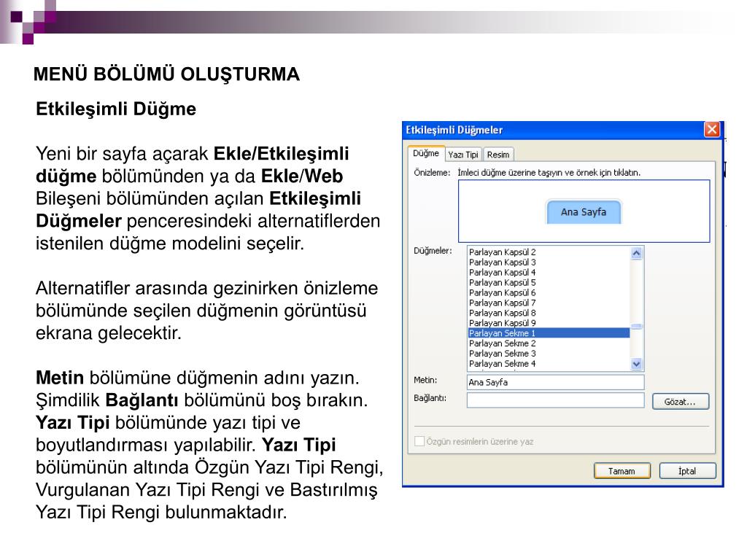Select Parlayan Sekme 2 in list
This screenshot has height=560, width=747.
pyautogui.click(x=549, y=343)
